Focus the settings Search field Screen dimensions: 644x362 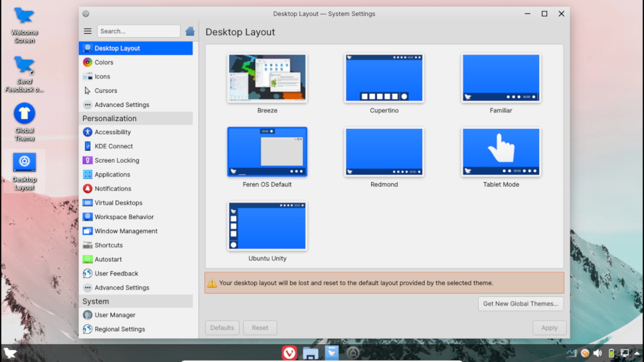pos(138,31)
